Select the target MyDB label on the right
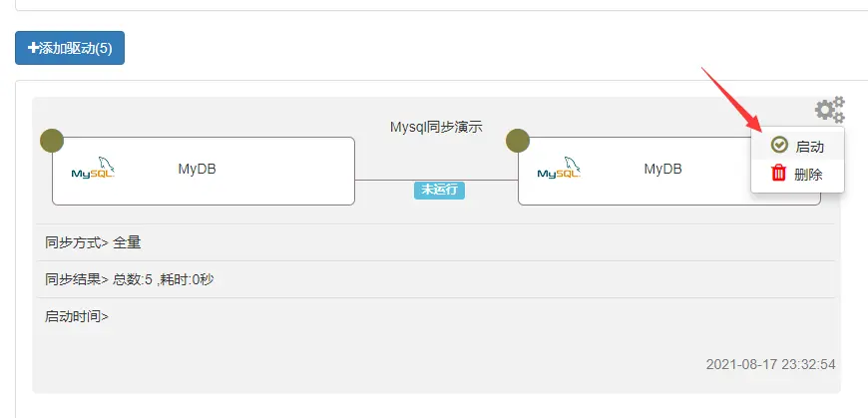 tap(662, 169)
